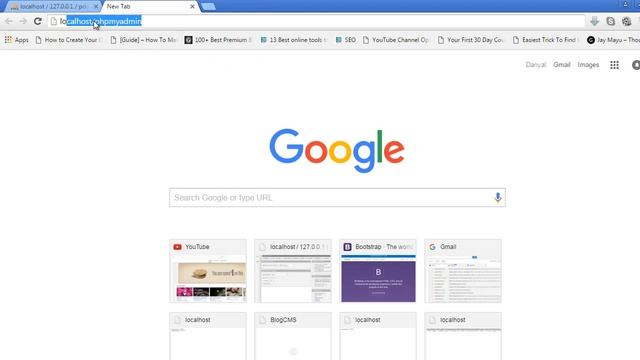Open a new tab with the tab button

208,7
